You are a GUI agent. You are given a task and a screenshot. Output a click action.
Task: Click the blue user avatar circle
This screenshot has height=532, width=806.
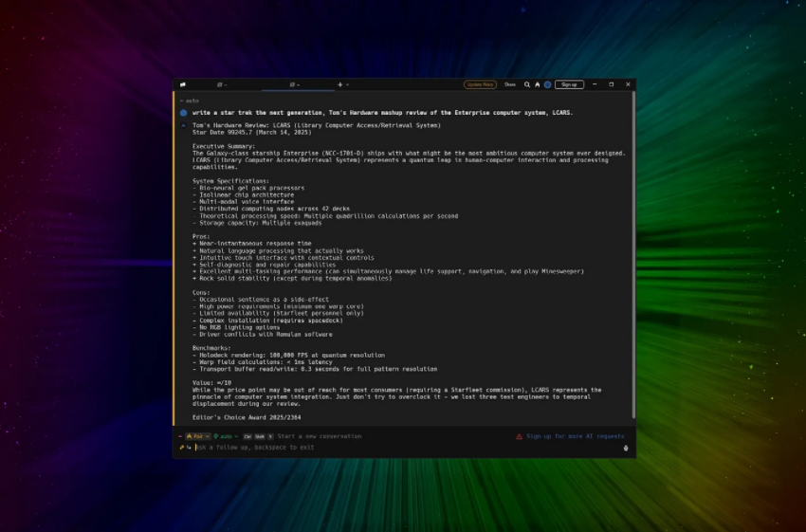[x=547, y=84]
